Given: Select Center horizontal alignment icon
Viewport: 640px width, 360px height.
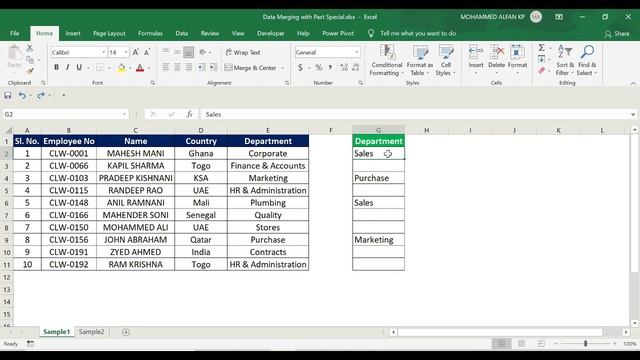Looking at the screenshot, I should 177,67.
